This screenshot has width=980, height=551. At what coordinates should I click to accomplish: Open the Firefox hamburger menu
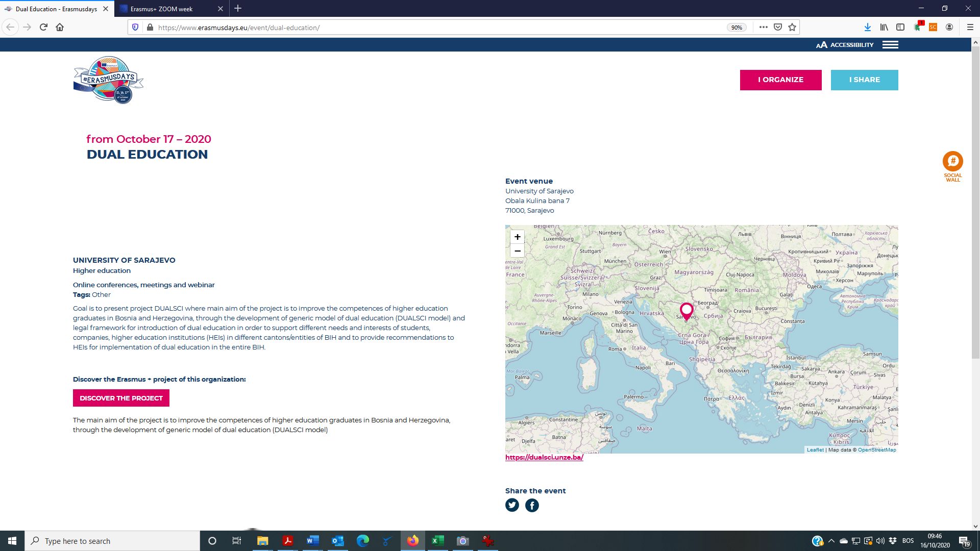pyautogui.click(x=970, y=28)
